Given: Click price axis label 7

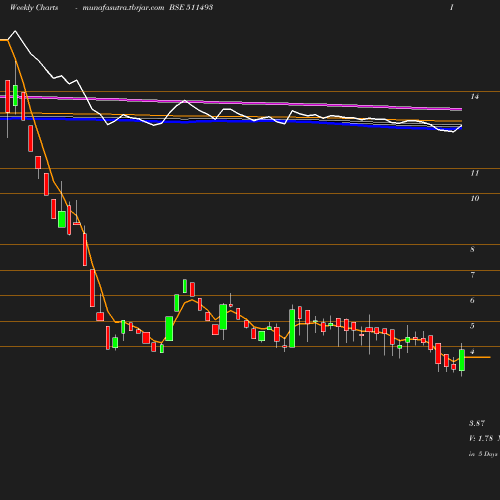Looking at the screenshot, I should click(472, 275).
